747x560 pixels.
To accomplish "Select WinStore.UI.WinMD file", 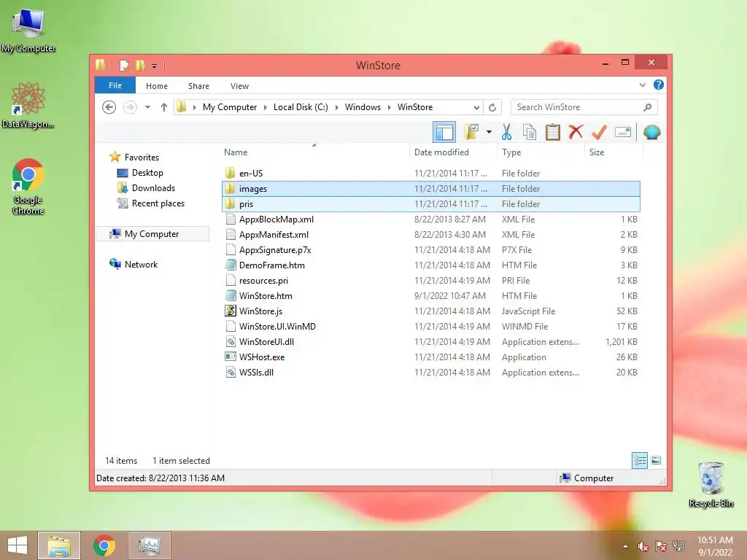I will [x=430, y=326].
